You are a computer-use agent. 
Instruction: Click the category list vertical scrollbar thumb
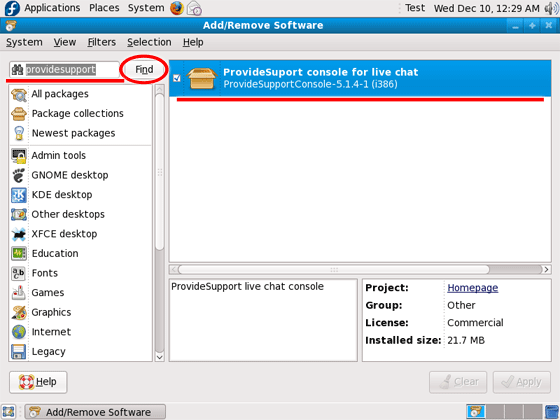click(x=160, y=172)
